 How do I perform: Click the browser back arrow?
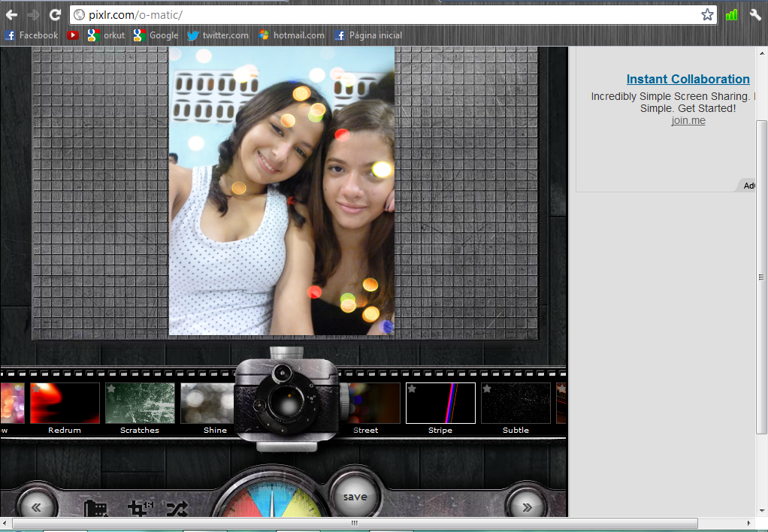pyautogui.click(x=11, y=15)
